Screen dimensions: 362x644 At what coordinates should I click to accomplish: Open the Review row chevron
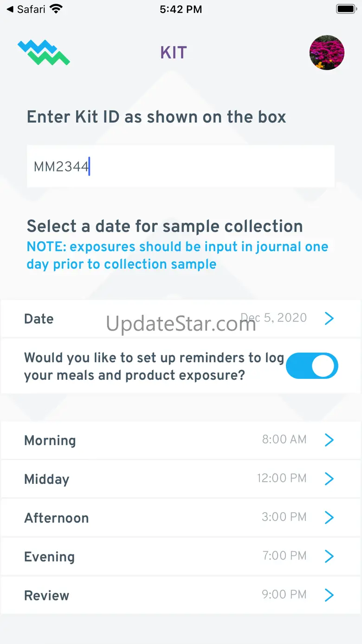click(329, 595)
